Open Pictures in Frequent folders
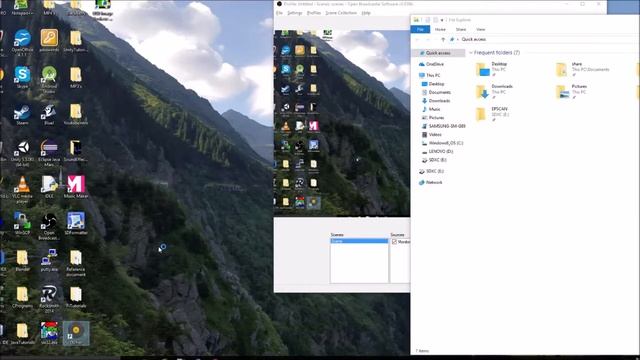The width and height of the screenshot is (640, 360). click(x=572, y=92)
